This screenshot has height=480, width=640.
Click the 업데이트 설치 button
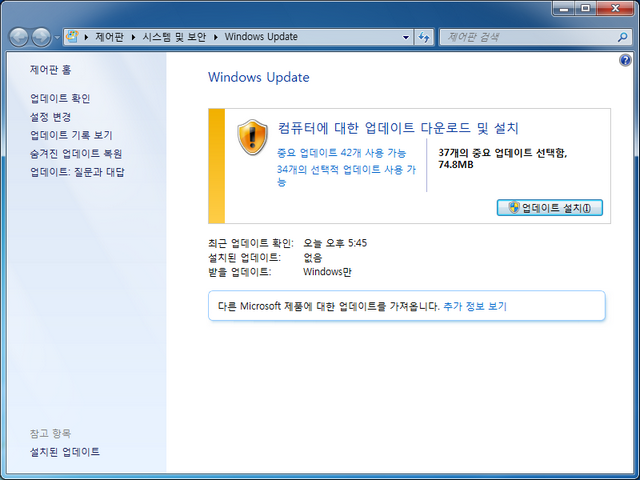[x=549, y=208]
